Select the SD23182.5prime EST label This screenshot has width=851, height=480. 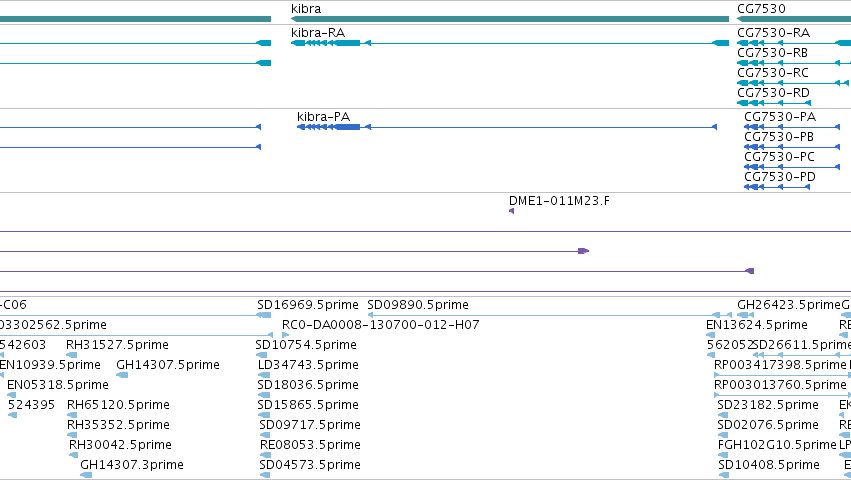tap(767, 405)
